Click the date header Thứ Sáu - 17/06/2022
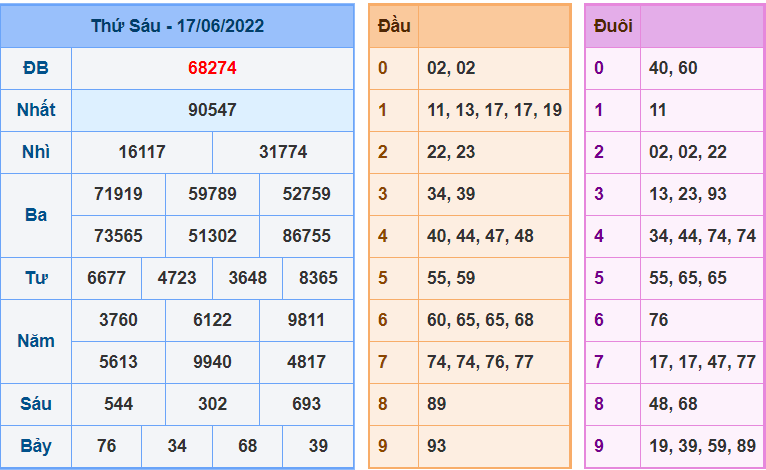766x470 pixels. tap(177, 26)
